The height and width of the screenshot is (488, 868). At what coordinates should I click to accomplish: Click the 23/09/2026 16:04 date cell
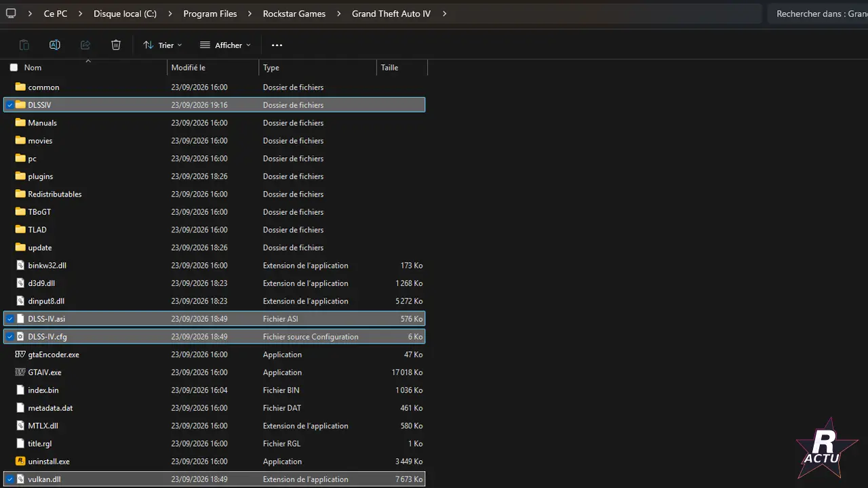click(199, 390)
